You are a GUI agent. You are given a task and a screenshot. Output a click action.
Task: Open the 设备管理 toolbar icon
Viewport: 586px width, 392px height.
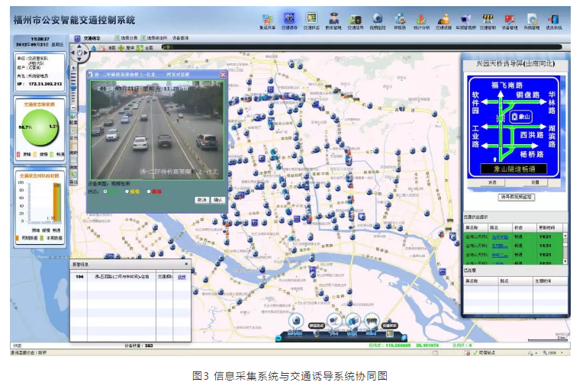point(509,18)
